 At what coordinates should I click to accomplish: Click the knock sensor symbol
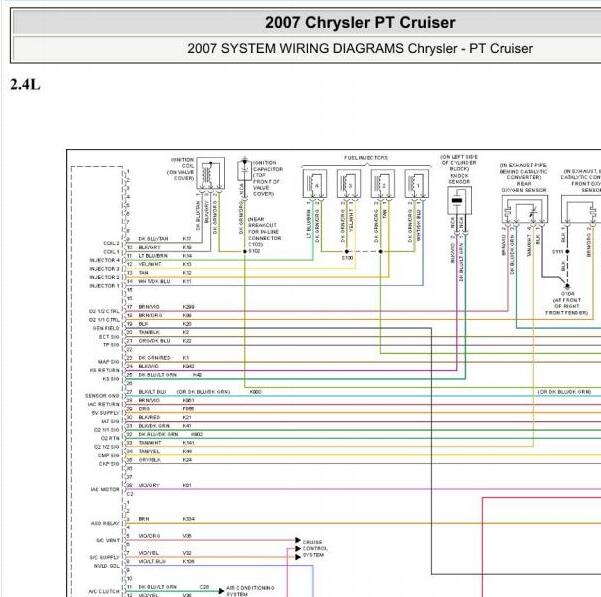click(x=459, y=200)
